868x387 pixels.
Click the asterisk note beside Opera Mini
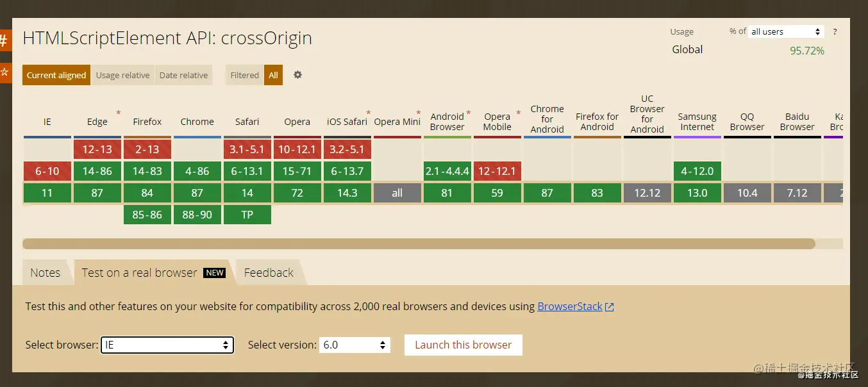click(x=419, y=113)
